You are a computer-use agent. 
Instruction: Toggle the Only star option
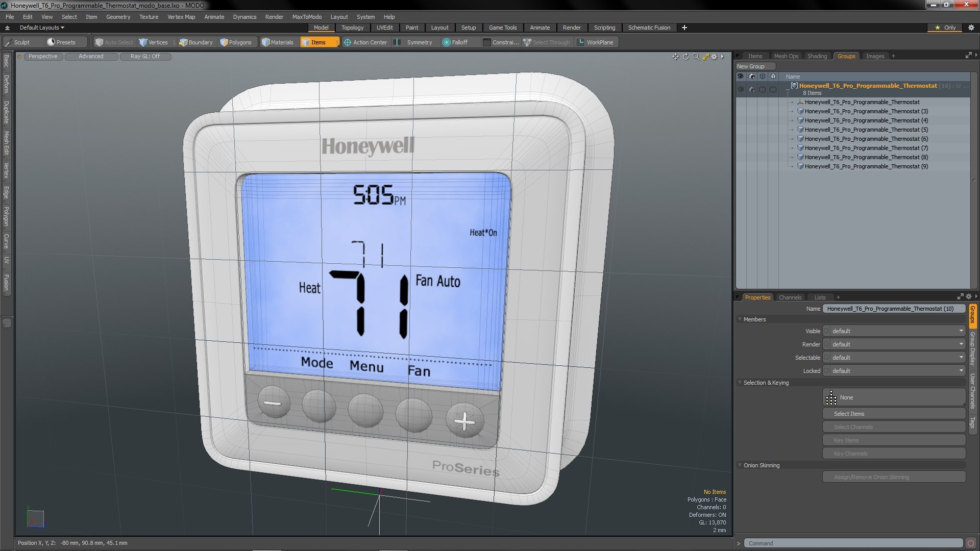945,28
